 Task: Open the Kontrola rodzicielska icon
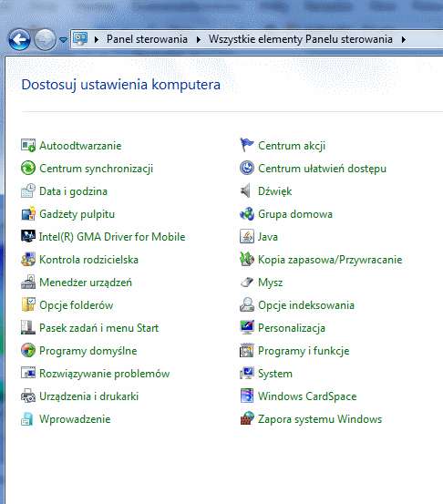click(x=28, y=260)
